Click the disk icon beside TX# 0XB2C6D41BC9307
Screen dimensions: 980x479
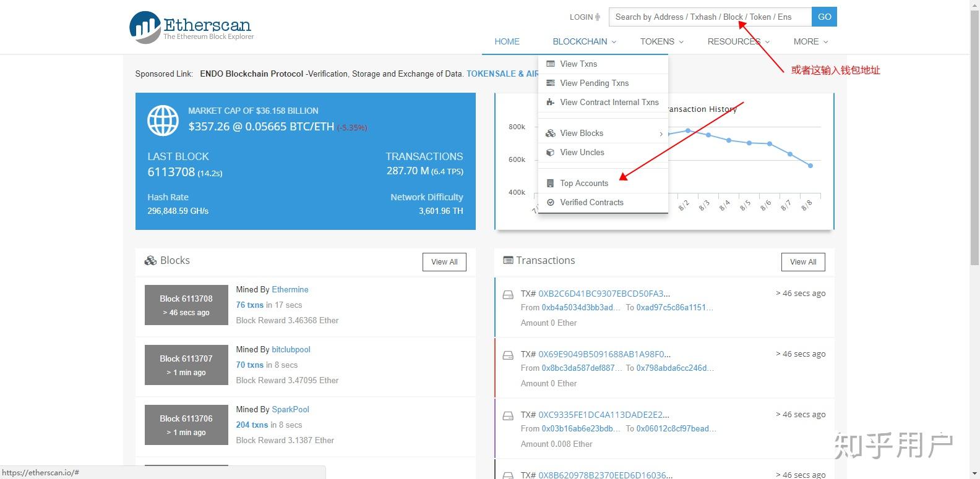pyautogui.click(x=508, y=295)
